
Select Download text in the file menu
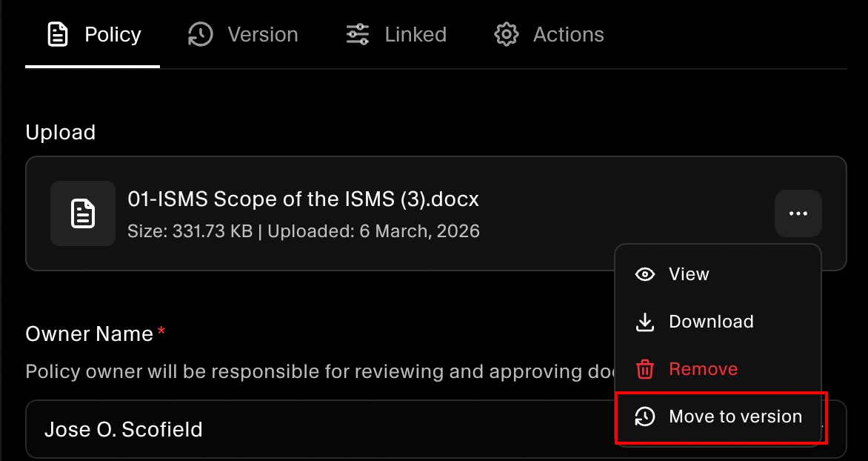pos(711,322)
